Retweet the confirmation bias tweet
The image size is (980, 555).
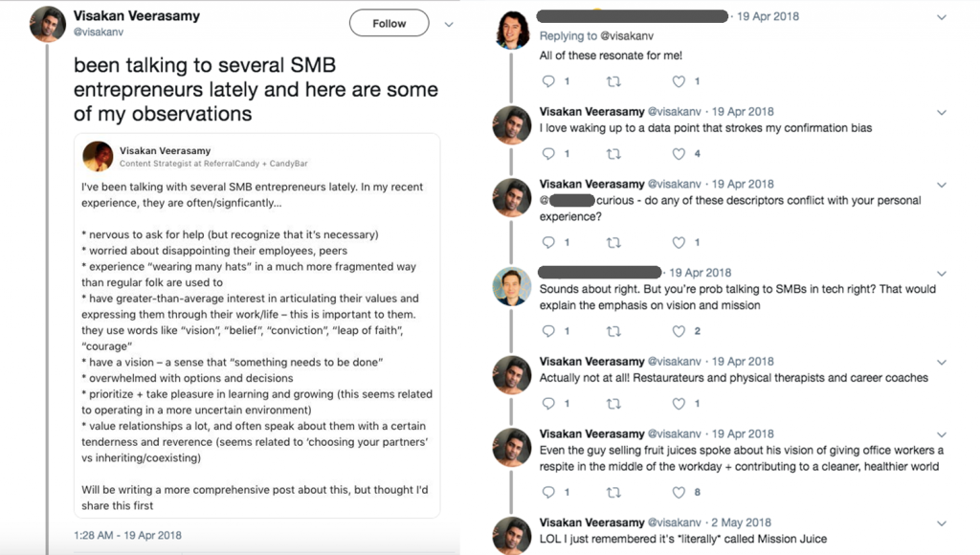[x=614, y=154]
